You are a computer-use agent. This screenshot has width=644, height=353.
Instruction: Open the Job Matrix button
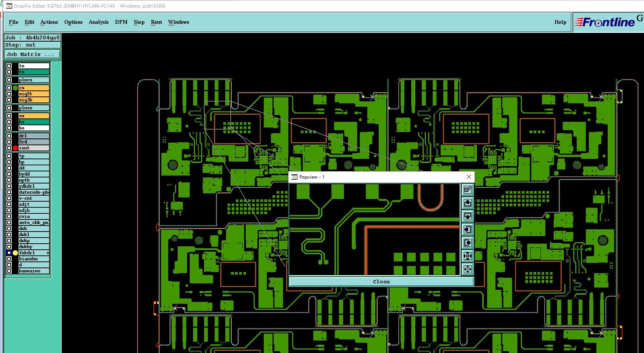click(32, 54)
